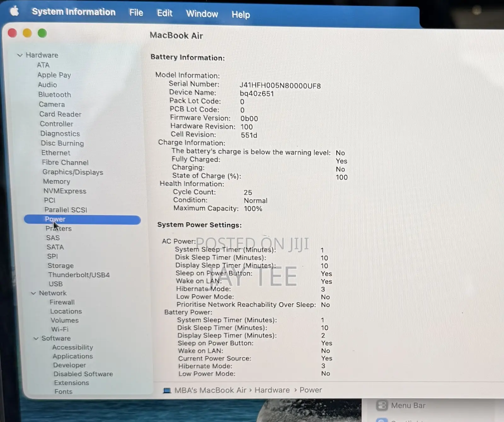This screenshot has width=504, height=422.
Task: Select Volumes in the sidebar
Action: click(65, 320)
